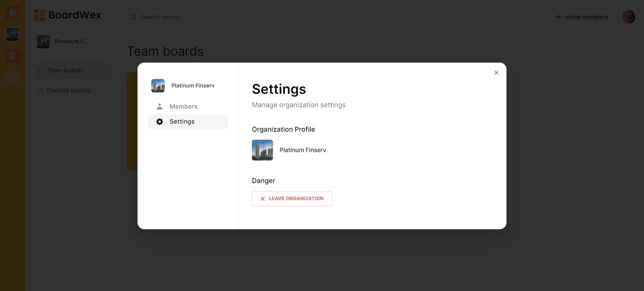Click the topmost red building organization icon
Viewport: 644px width, 291px height.
coord(12,13)
